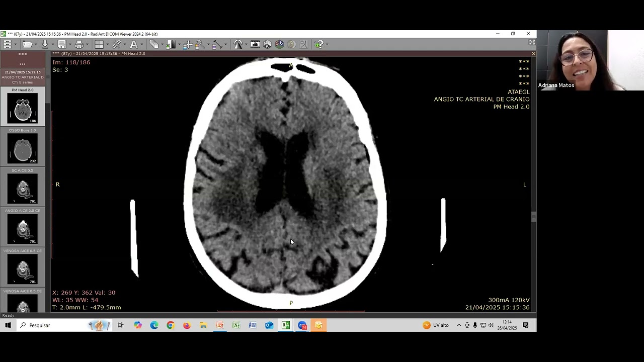This screenshot has width=644, height=362.
Task: Open Excel from the taskbar
Action: coord(236,325)
